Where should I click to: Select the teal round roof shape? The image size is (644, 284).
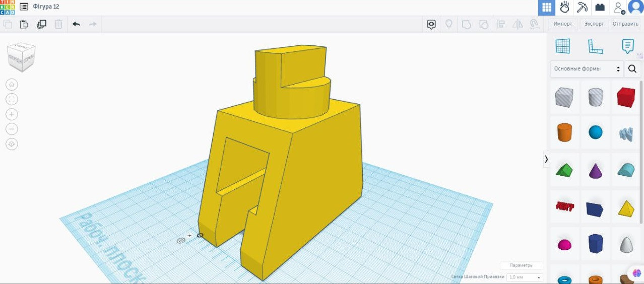[626, 170]
